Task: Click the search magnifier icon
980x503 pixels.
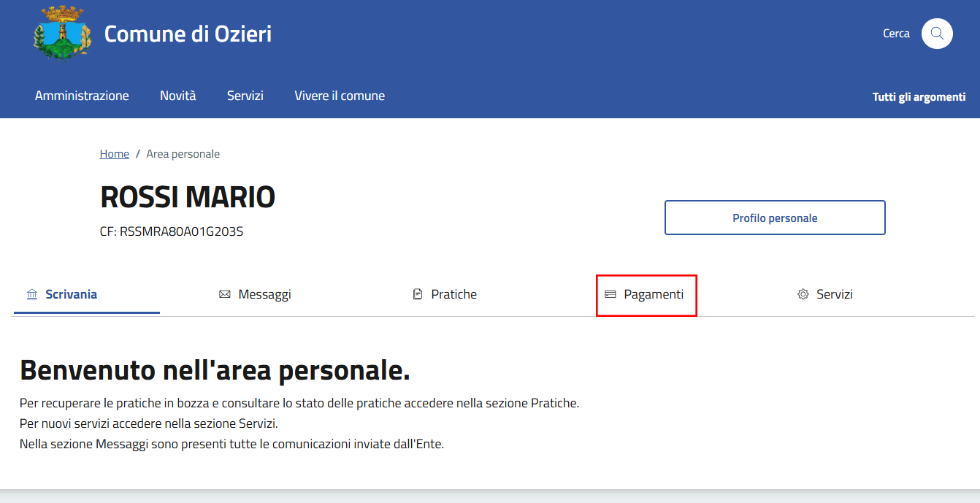Action: (x=937, y=34)
